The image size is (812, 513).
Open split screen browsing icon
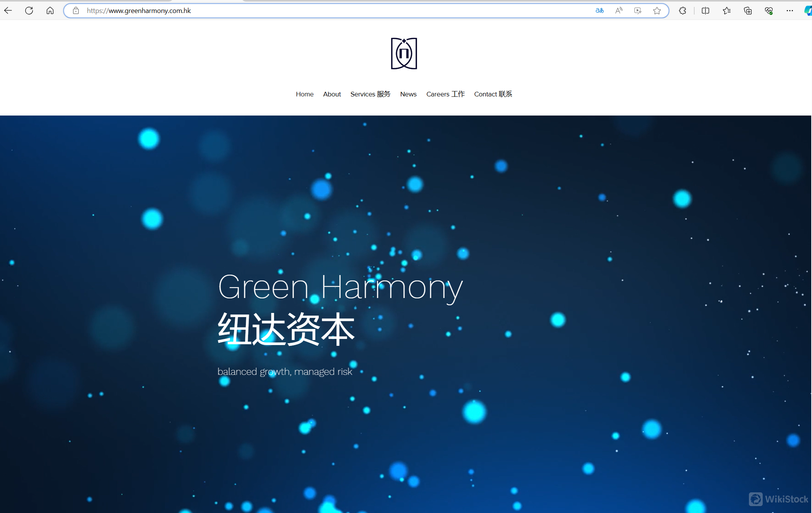coord(705,10)
